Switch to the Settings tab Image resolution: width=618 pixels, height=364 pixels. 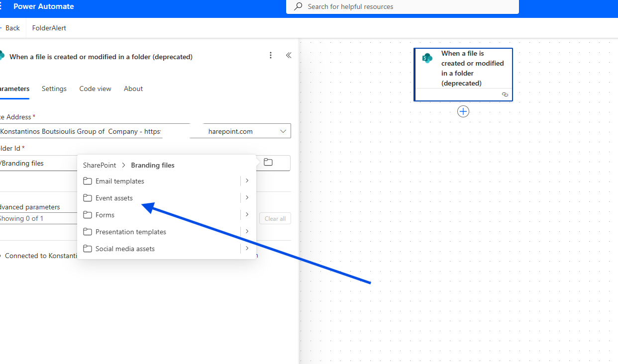click(x=54, y=89)
